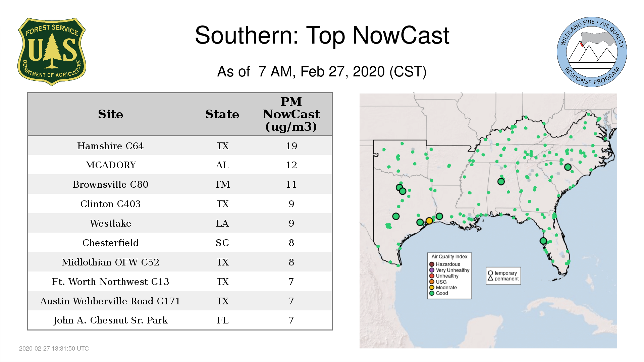Click the Hazardous color swatch in the AQI legend
Viewport: 644px width, 362px height.
tap(432, 264)
